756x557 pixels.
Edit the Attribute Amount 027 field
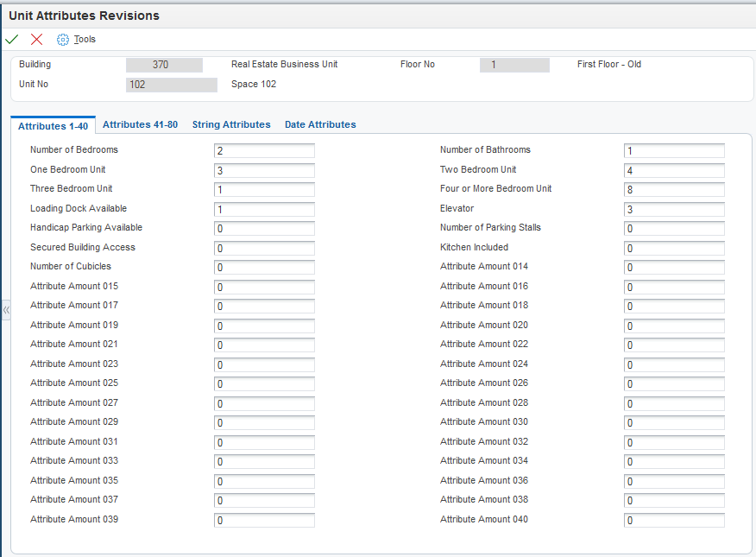[x=264, y=404]
